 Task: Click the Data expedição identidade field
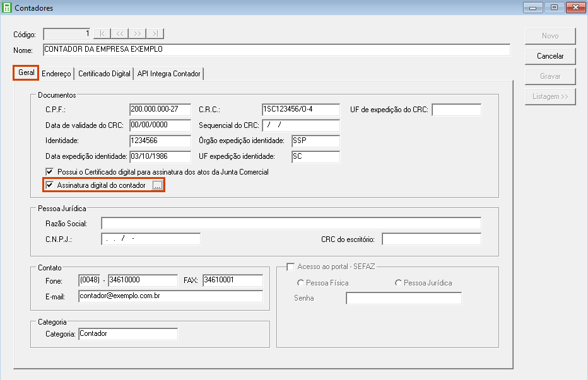(x=160, y=157)
